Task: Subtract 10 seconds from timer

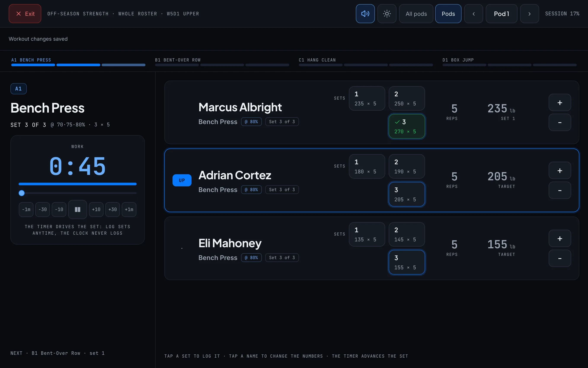Action: click(59, 209)
